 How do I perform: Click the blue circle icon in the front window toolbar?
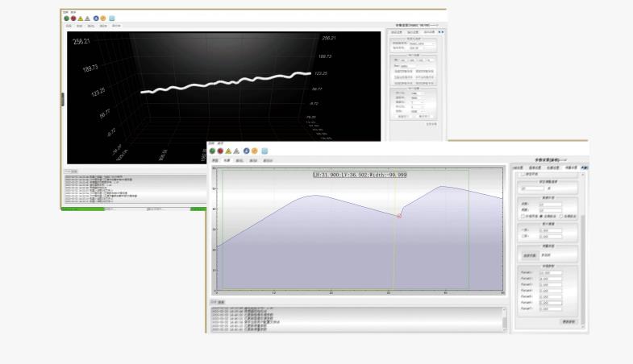tap(246, 151)
